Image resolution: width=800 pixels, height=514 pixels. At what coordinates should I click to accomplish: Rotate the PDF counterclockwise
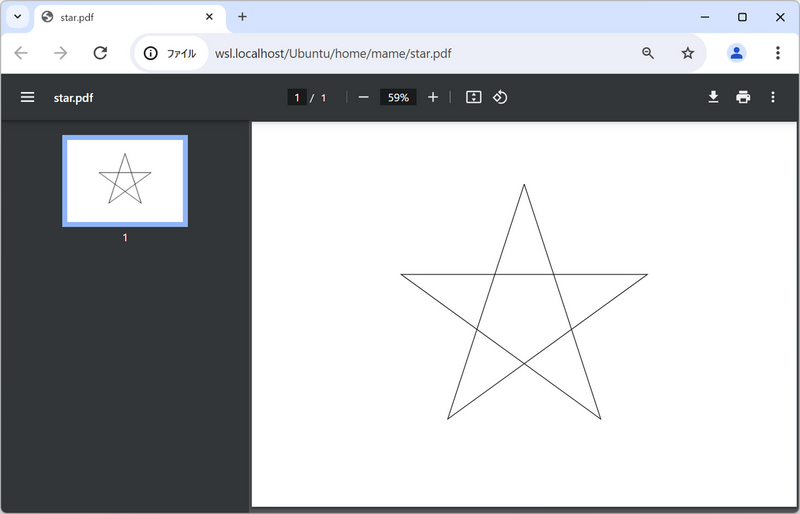(500, 97)
